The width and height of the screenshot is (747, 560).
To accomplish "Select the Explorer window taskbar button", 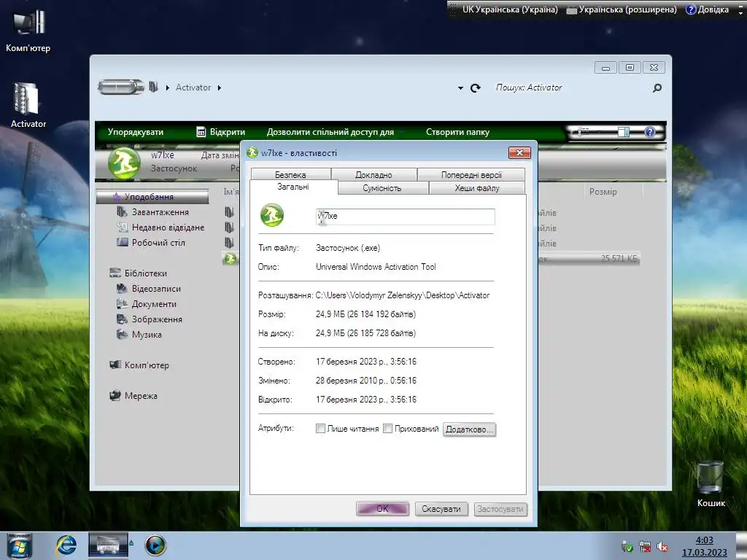I will point(108,545).
